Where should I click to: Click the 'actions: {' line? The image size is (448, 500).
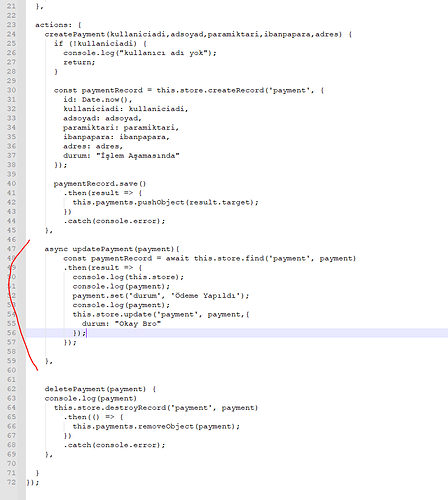tap(58, 25)
